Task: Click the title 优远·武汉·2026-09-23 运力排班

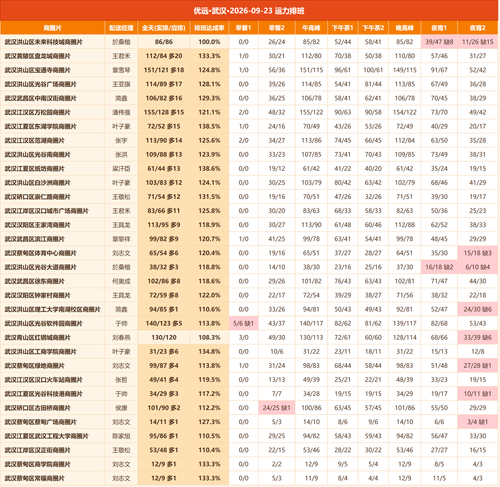Action: point(249,11)
